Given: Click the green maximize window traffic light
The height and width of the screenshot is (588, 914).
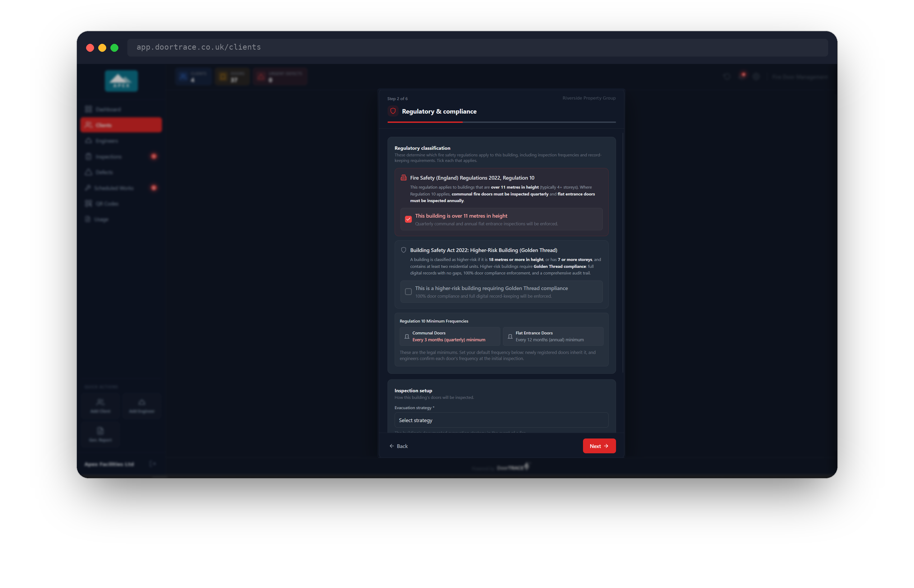Looking at the screenshot, I should pos(115,48).
